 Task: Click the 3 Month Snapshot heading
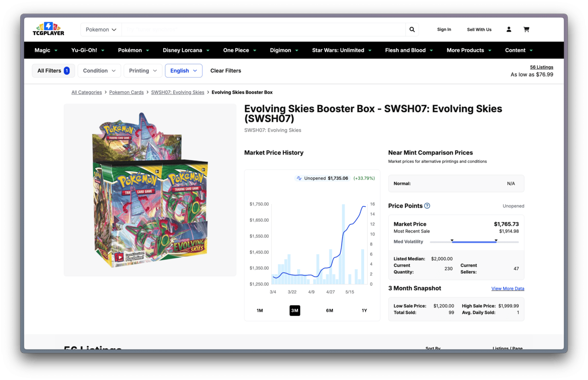pyautogui.click(x=415, y=288)
